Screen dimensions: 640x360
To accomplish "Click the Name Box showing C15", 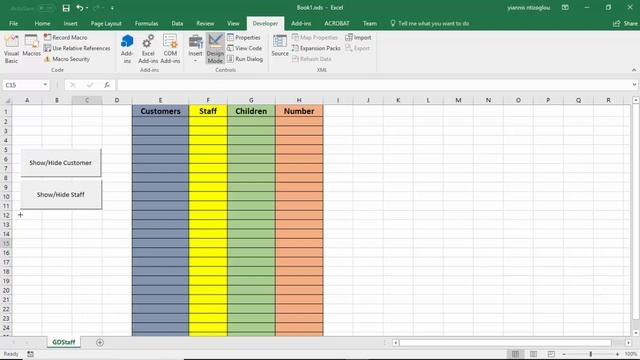I will coord(22,85).
